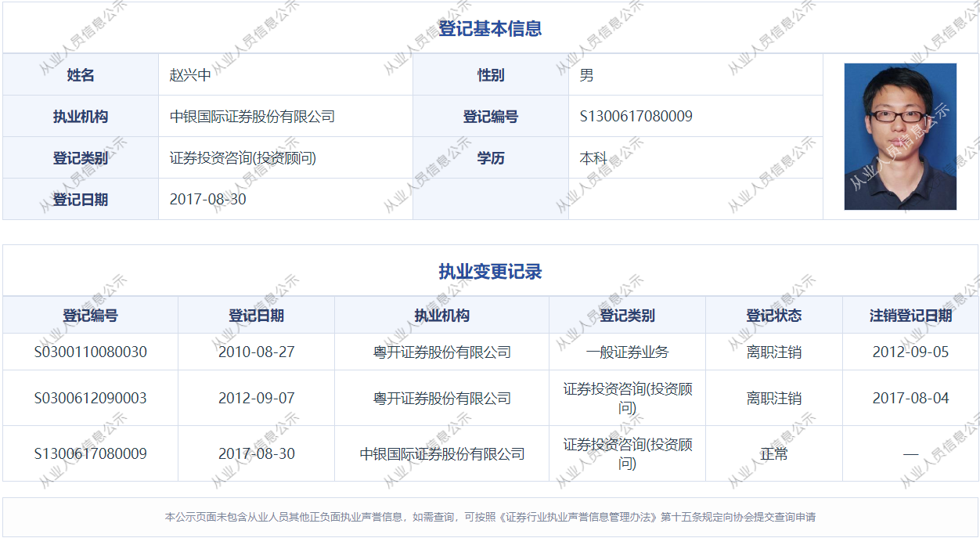This screenshot has height=538, width=980.
Task: Click the 姓名 label cell
Action: coord(81,75)
